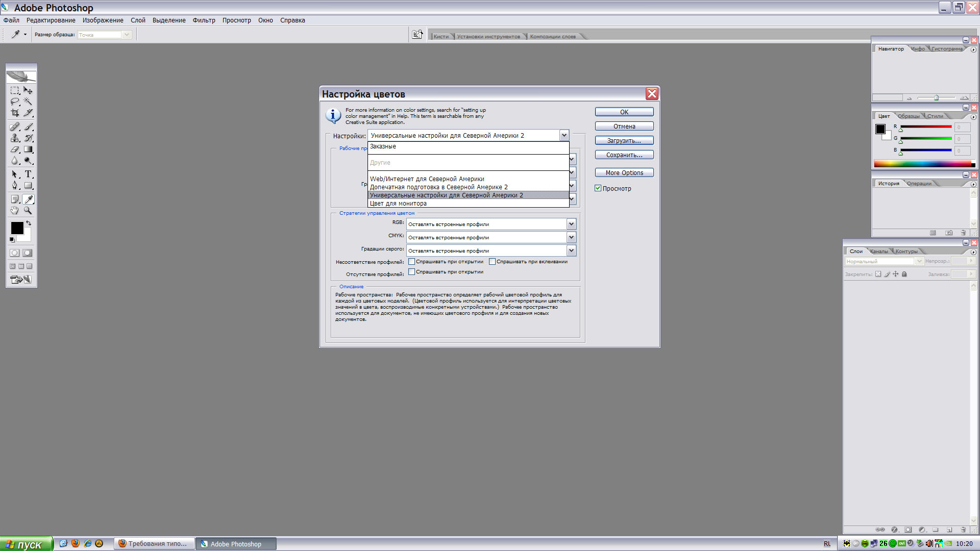This screenshot has width=980, height=551.
Task: Collapse the Настройки dropdown arrow
Action: (x=564, y=135)
